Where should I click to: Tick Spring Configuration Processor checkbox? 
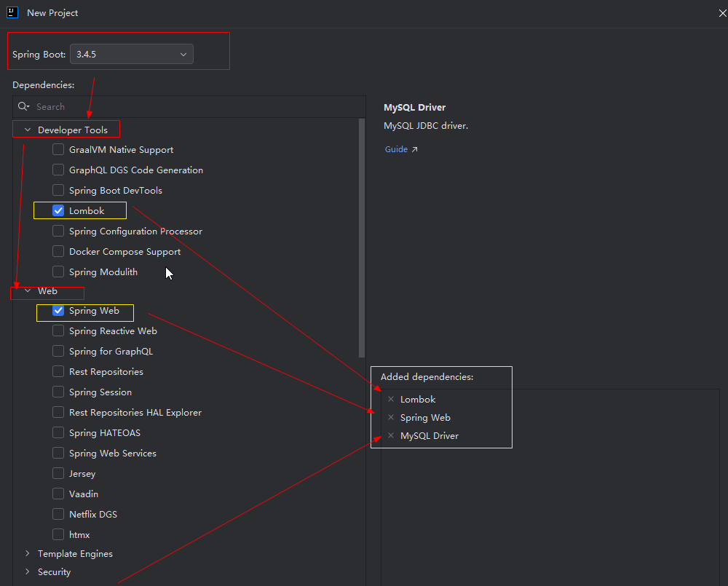pyautogui.click(x=58, y=231)
